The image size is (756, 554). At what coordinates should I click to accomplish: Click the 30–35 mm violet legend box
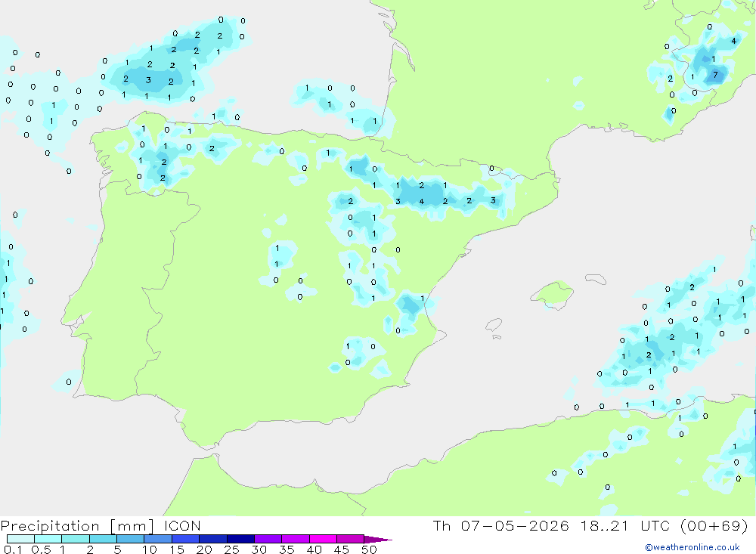pyautogui.click(x=268, y=539)
